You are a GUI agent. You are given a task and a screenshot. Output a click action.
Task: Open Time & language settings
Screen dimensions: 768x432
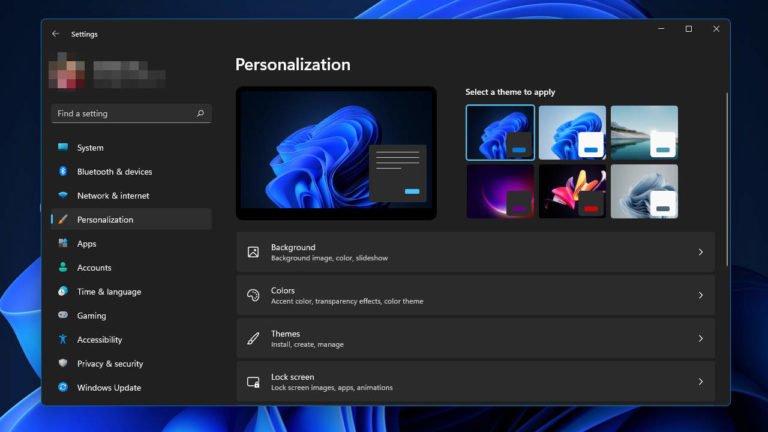[x=131, y=291]
